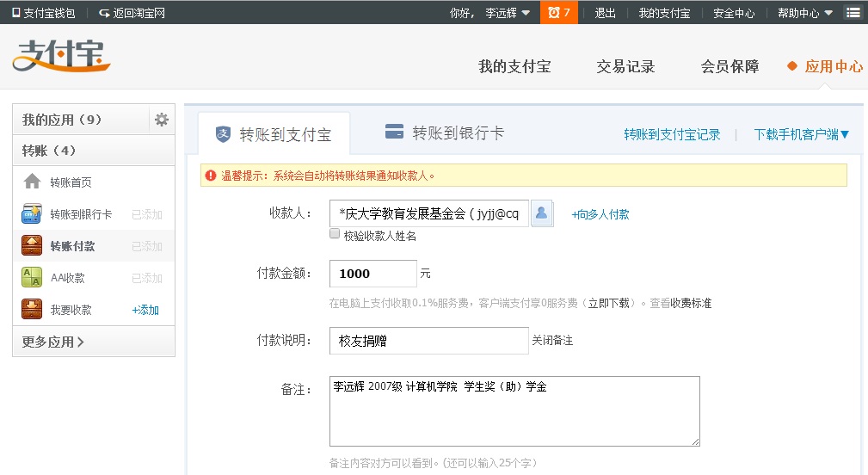This screenshot has width=868, height=475.
Task: Click the Alipay logo
Action: 61,55
